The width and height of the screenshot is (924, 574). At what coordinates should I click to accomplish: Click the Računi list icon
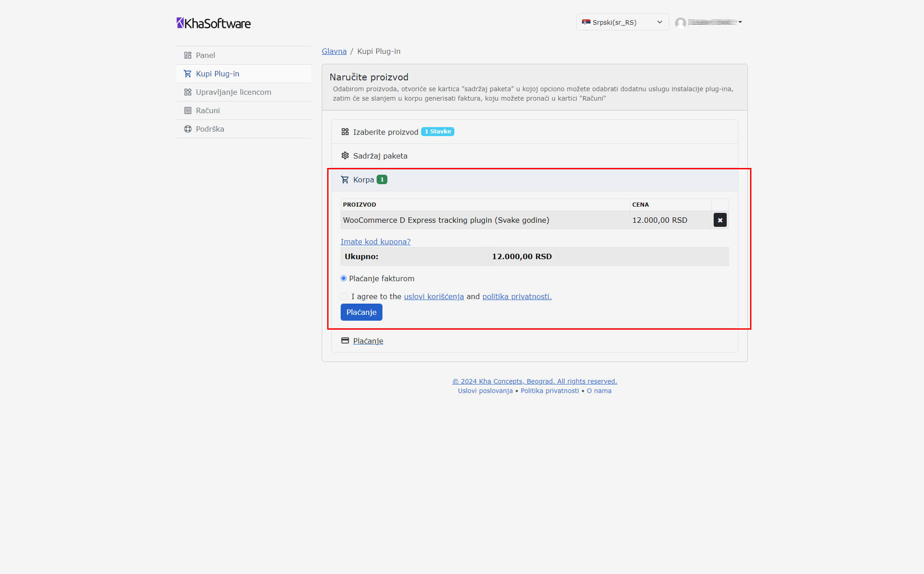[x=188, y=110]
